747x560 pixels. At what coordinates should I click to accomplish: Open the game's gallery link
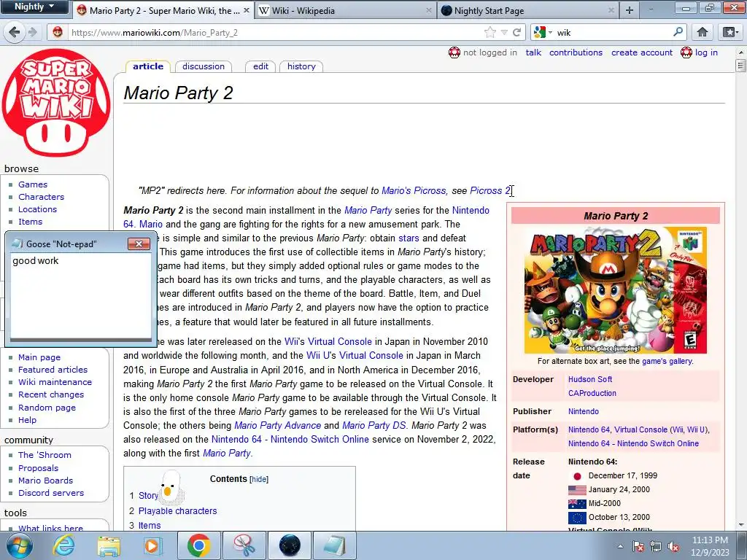tap(667, 361)
